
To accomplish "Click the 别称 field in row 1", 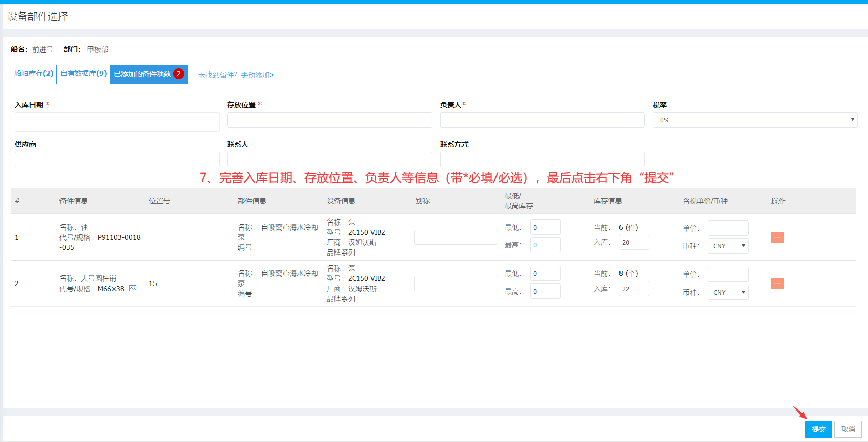I will [x=456, y=237].
